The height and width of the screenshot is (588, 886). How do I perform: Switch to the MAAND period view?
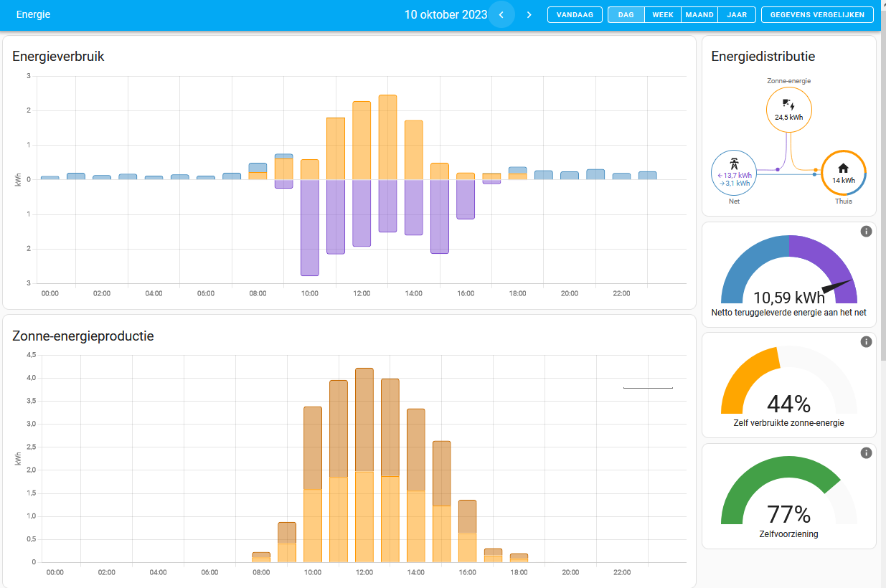pyautogui.click(x=699, y=15)
